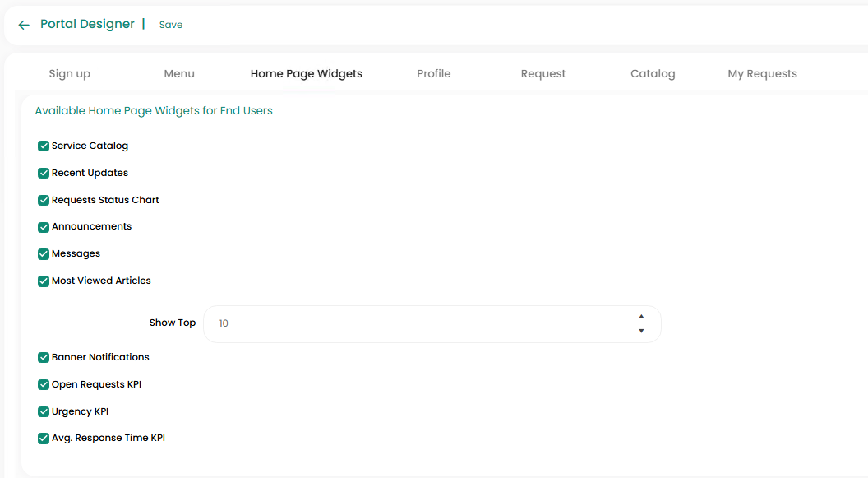The height and width of the screenshot is (478, 868).
Task: Click the Save button
Action: [x=171, y=25]
